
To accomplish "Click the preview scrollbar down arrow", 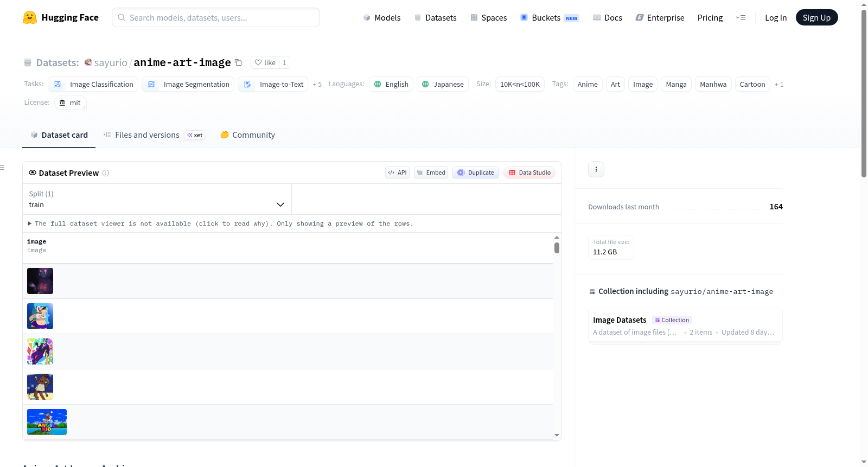I will pyautogui.click(x=557, y=435).
